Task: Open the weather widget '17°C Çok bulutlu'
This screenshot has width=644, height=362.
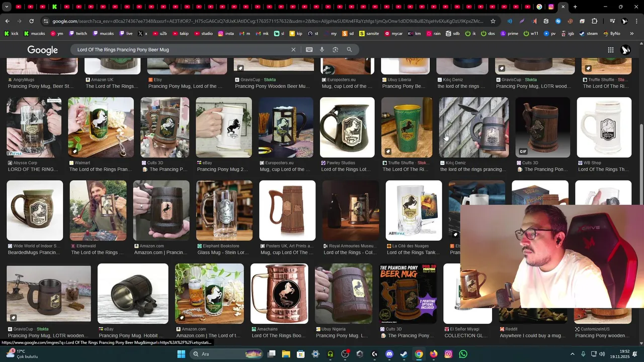Action: 21,354
